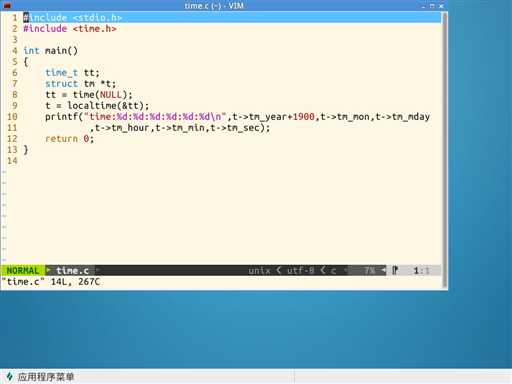
Task: Click the 'time.c (~) - VIM' title bar
Action: pyautogui.click(x=214, y=6)
